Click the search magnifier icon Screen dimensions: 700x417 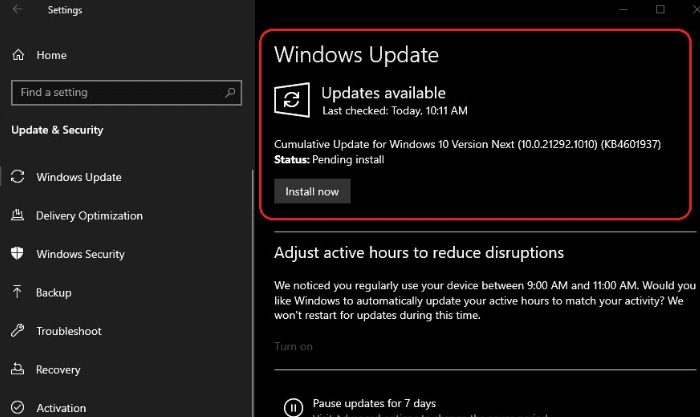click(230, 92)
